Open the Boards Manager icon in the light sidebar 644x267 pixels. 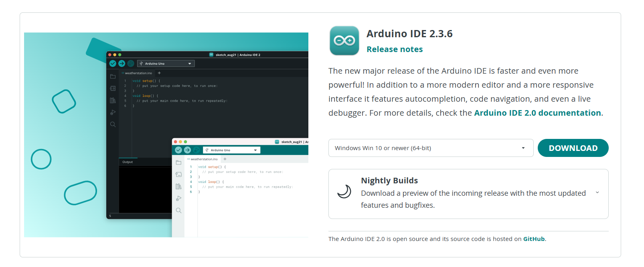[178, 175]
